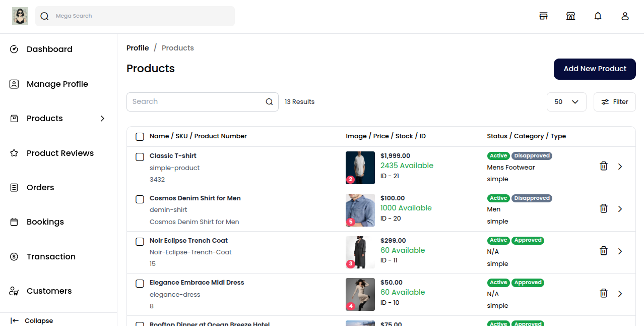Delete the Classic T-shirt product via trash icon

[604, 166]
